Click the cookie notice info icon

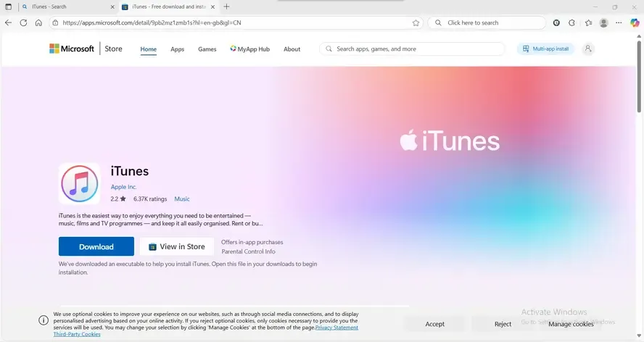pos(44,320)
